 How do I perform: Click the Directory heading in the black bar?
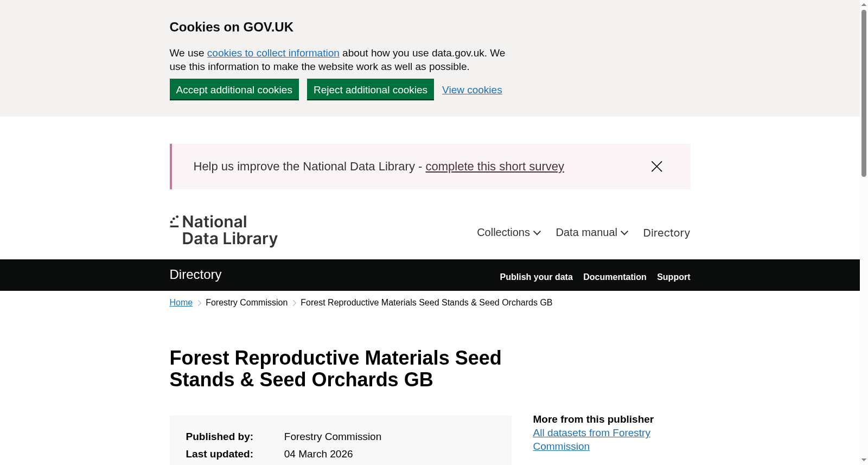click(195, 275)
